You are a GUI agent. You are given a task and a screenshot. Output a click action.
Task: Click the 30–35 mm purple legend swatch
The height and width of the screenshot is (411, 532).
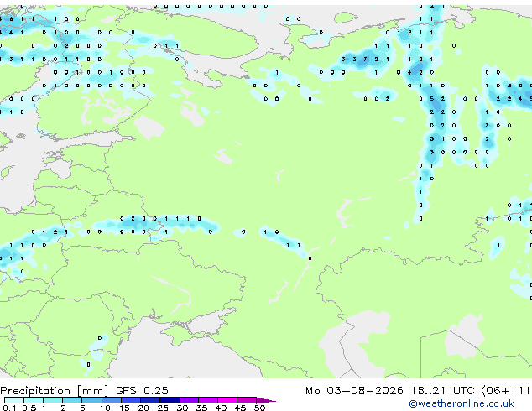188,400
